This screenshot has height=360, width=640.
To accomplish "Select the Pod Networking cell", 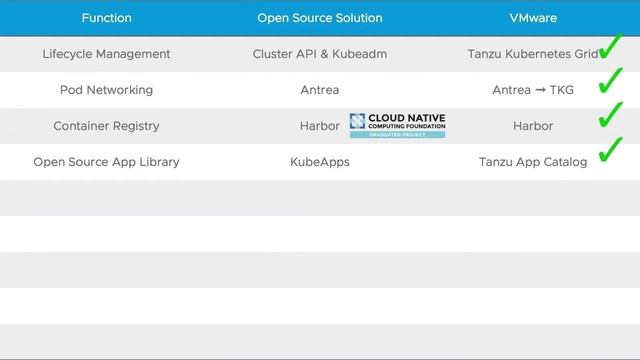I will [107, 90].
